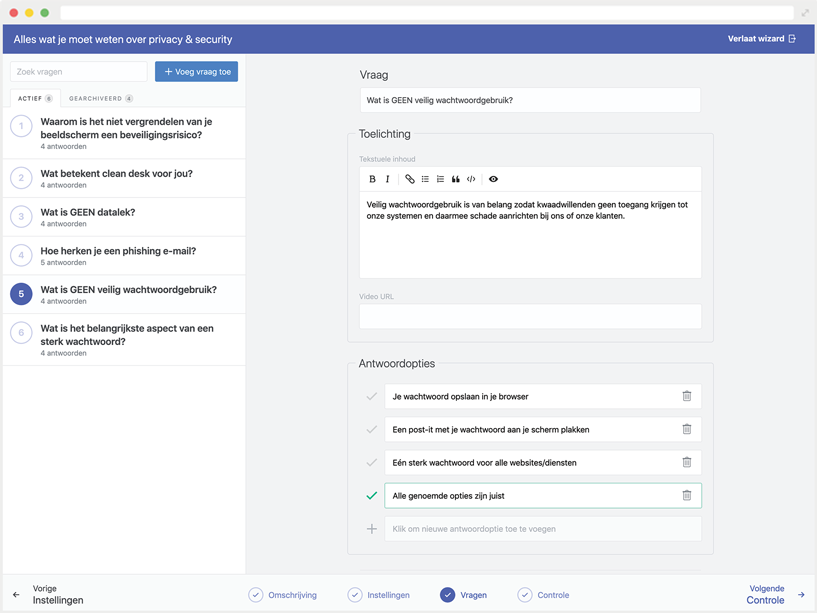Insert a numbered list in the editor
Image resolution: width=817 pixels, height=613 pixels.
pos(440,179)
